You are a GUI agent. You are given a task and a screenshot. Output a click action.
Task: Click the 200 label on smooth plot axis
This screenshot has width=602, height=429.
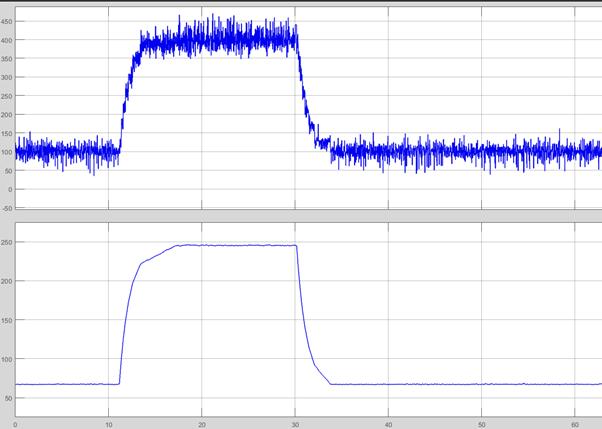(6, 281)
